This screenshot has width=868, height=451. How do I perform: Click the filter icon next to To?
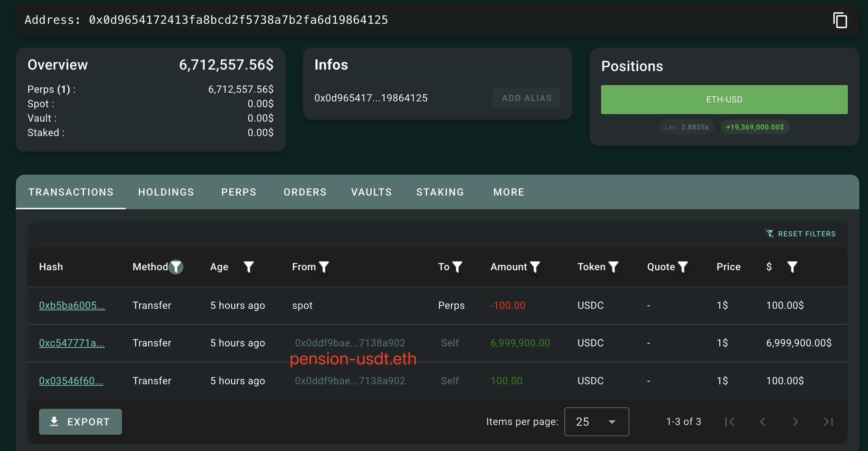point(457,267)
